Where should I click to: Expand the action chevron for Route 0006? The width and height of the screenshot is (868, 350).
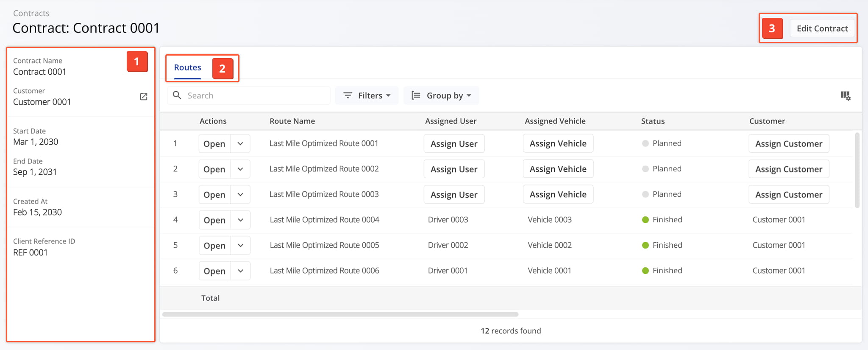pyautogui.click(x=240, y=271)
